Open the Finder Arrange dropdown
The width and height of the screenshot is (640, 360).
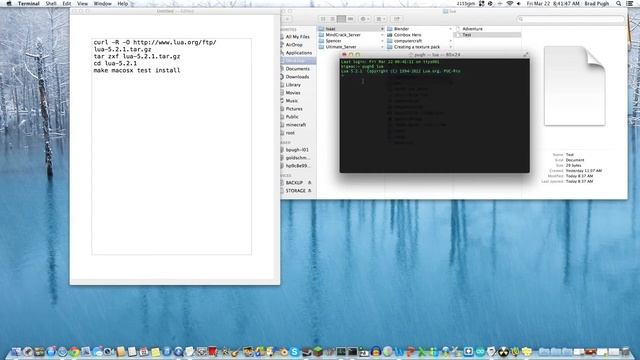(x=381, y=19)
